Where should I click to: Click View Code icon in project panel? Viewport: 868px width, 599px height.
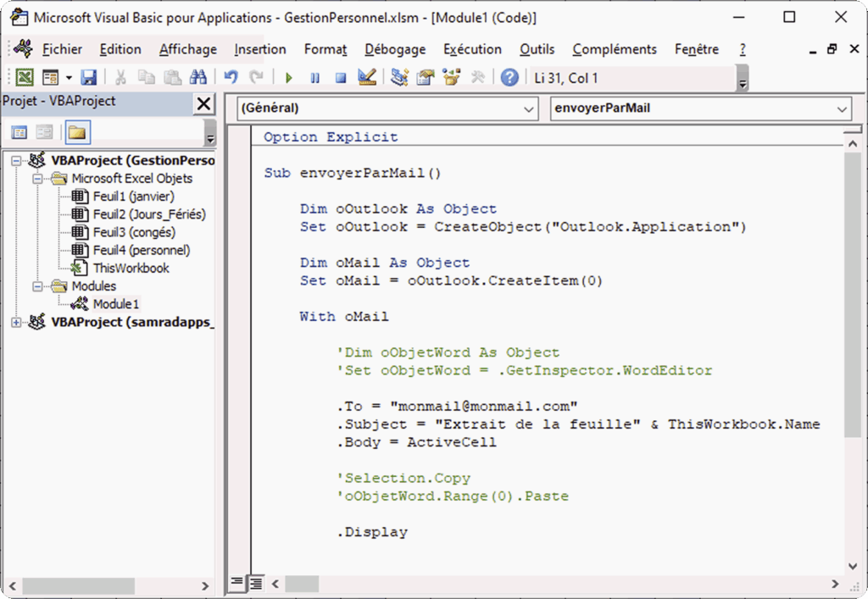(x=19, y=132)
